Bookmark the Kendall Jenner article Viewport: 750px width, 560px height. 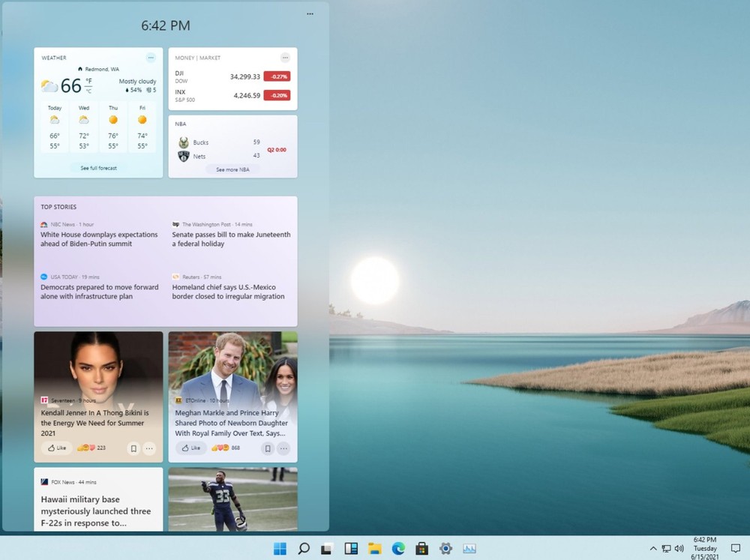tap(133, 448)
